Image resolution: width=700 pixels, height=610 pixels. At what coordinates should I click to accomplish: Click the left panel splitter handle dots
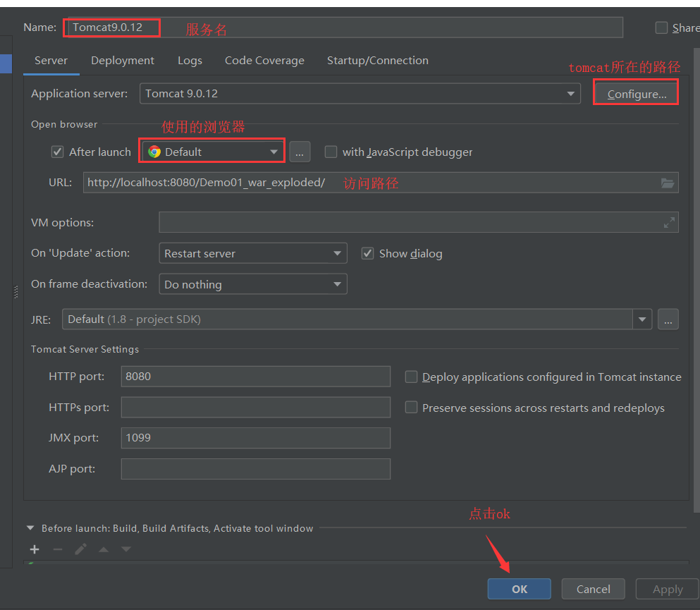pyautogui.click(x=16, y=292)
